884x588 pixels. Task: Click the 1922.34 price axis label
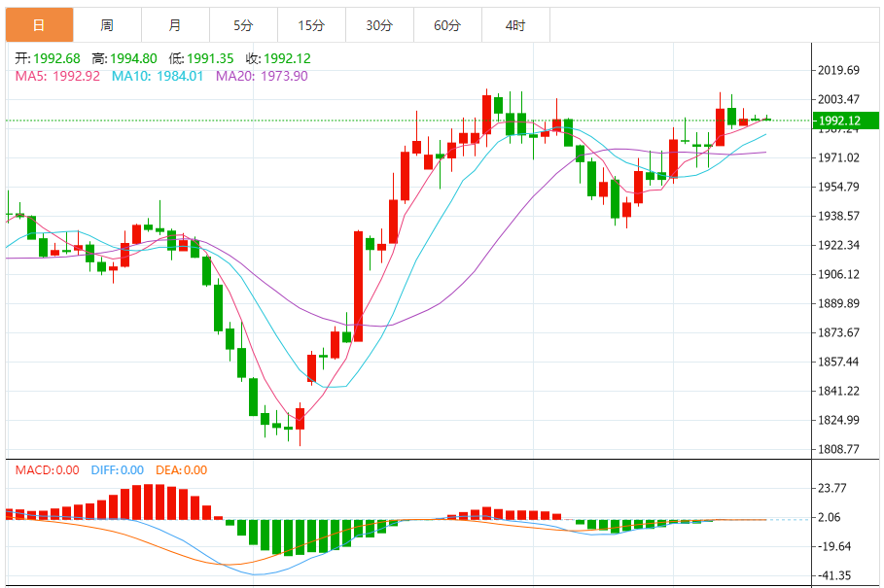click(839, 245)
